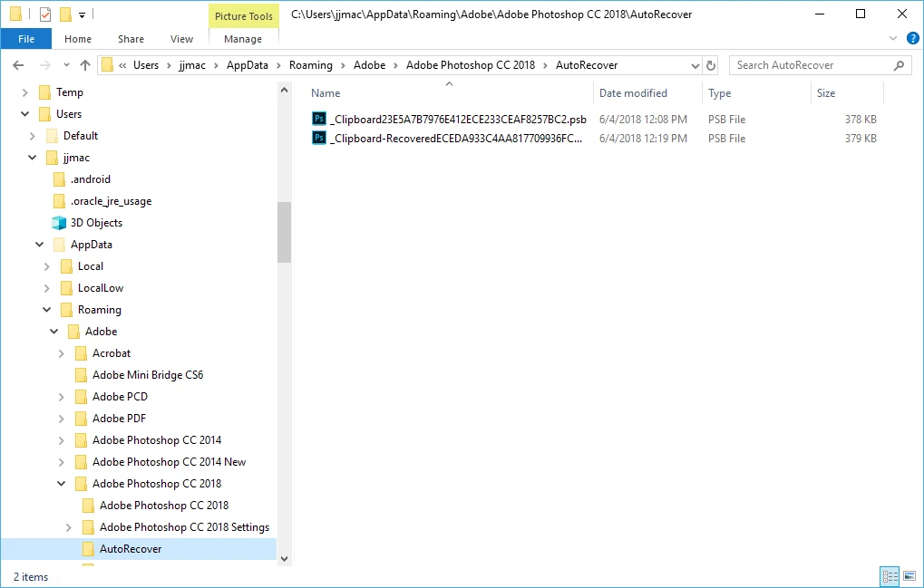Click the Properties quick access icon
Image resolution: width=924 pixels, height=588 pixels.
pyautogui.click(x=45, y=14)
